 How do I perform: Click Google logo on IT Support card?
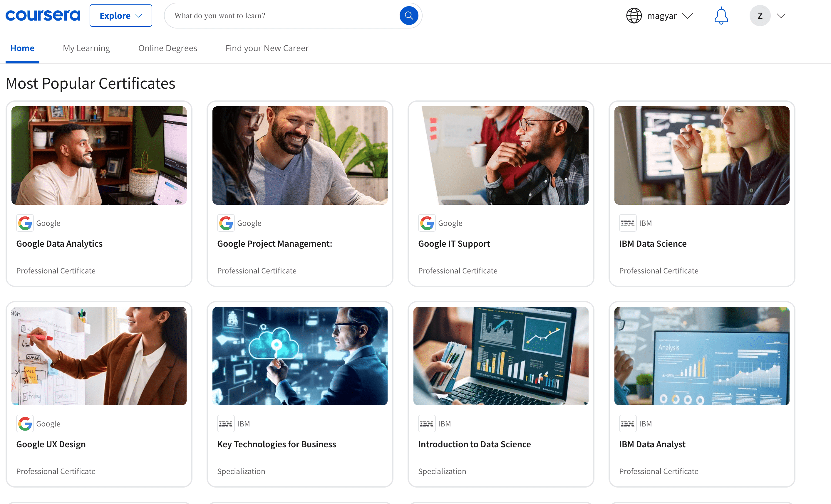click(x=427, y=223)
